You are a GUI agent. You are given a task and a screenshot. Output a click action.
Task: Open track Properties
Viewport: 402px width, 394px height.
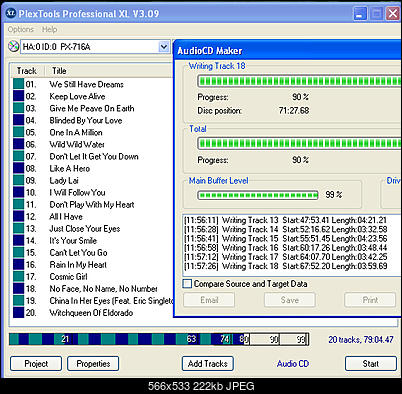tap(93, 363)
